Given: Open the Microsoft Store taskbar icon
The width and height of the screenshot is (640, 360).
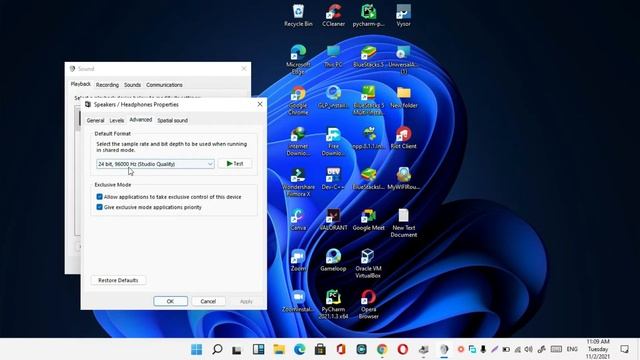Looking at the screenshot, I should tap(320, 349).
